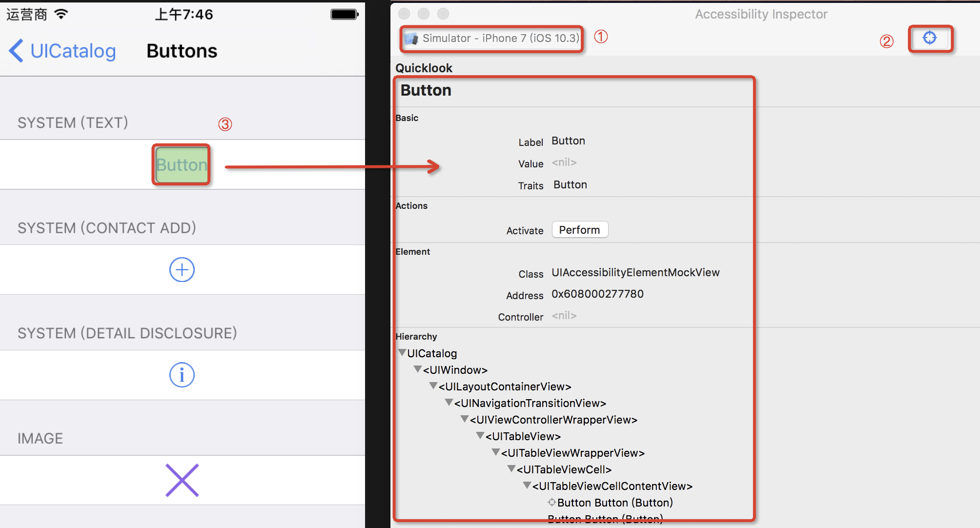This screenshot has width=980, height=528.
Task: Collapse the UIWindow tree node
Action: pyautogui.click(x=418, y=369)
